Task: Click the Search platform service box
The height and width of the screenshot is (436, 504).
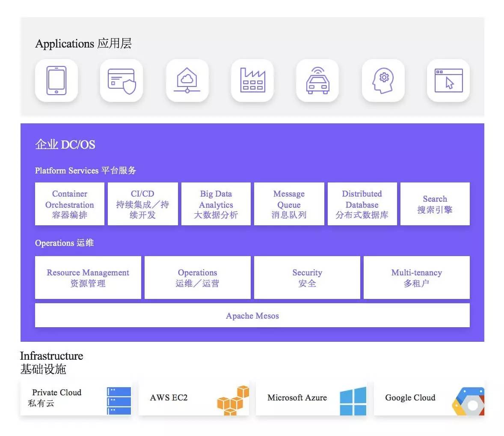Action: [x=435, y=204]
